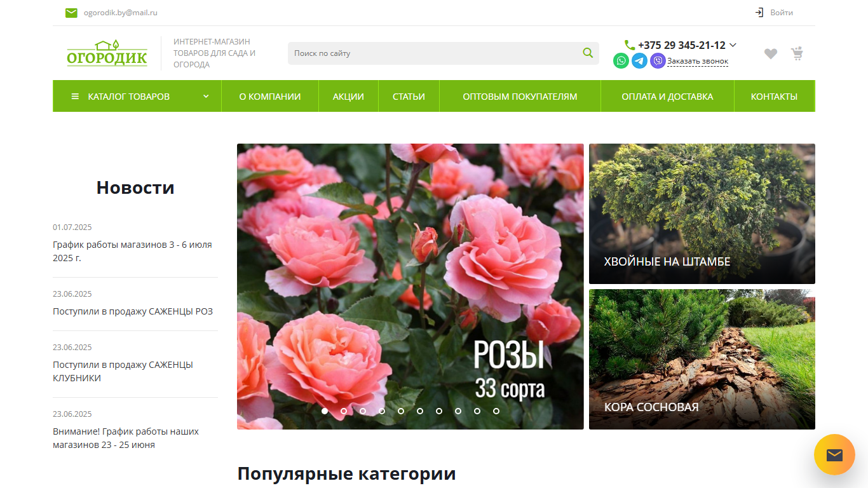The image size is (868, 488).
Task: Open the Акции menu item
Action: (x=348, y=97)
